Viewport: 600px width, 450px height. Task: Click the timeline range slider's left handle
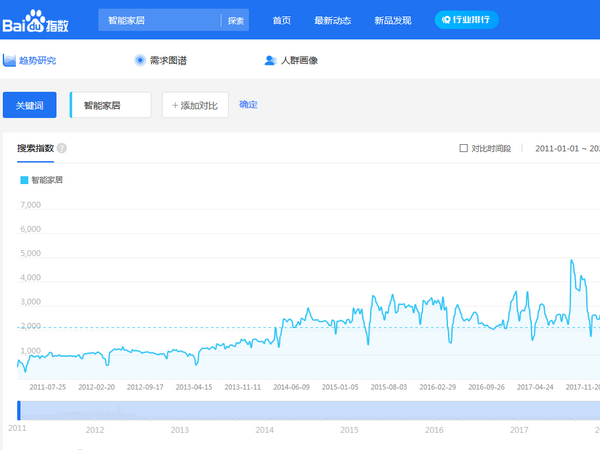coord(19,410)
